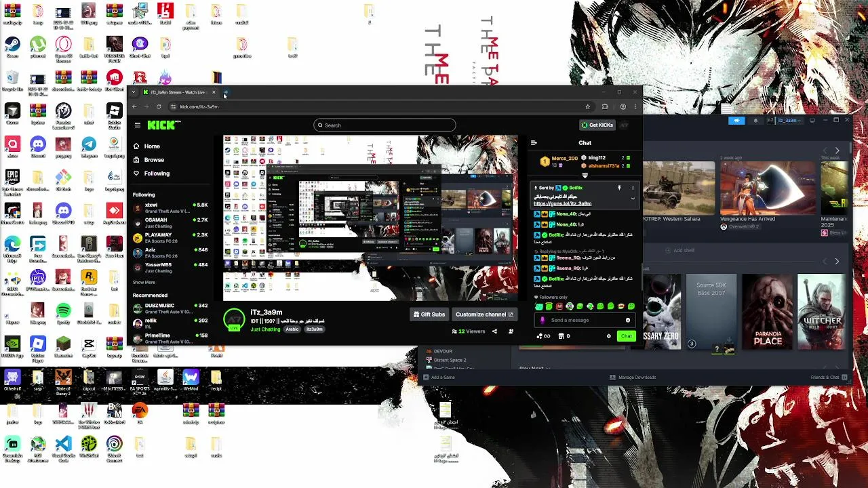Open emoji picker in chat input

click(x=627, y=320)
